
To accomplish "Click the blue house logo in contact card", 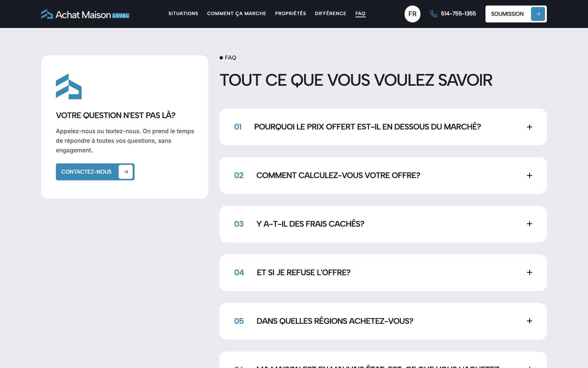I will [69, 86].
